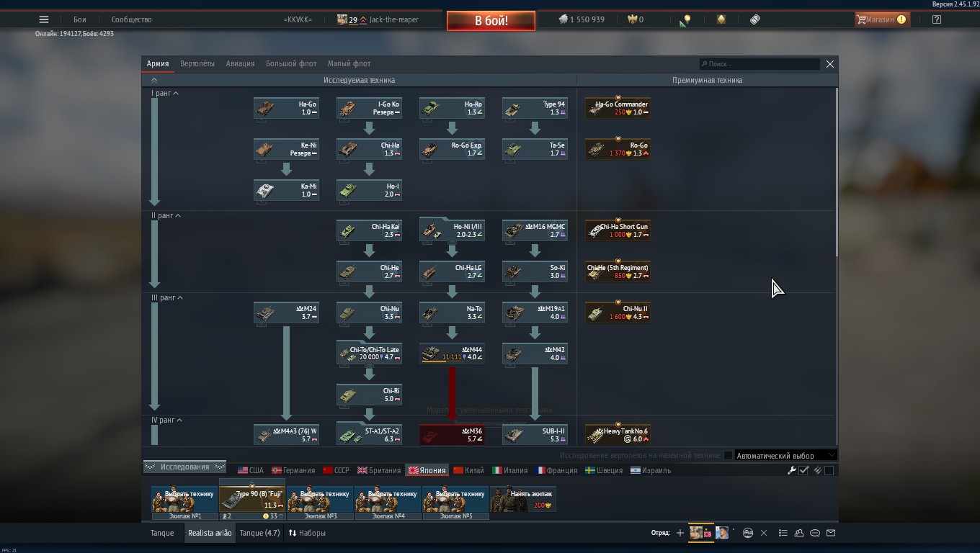Select the Type 90 (B) "Fuji" crew slot
The image size is (980, 553).
click(x=252, y=500)
